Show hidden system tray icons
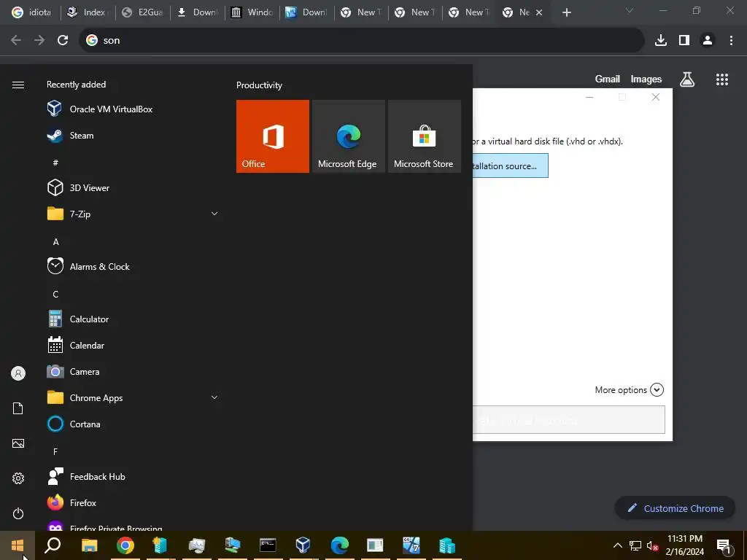 [x=617, y=545]
